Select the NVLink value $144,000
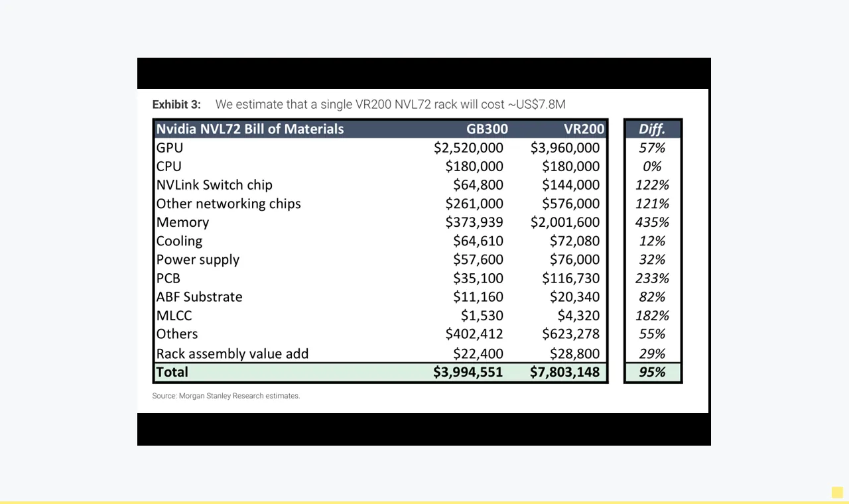 571,185
